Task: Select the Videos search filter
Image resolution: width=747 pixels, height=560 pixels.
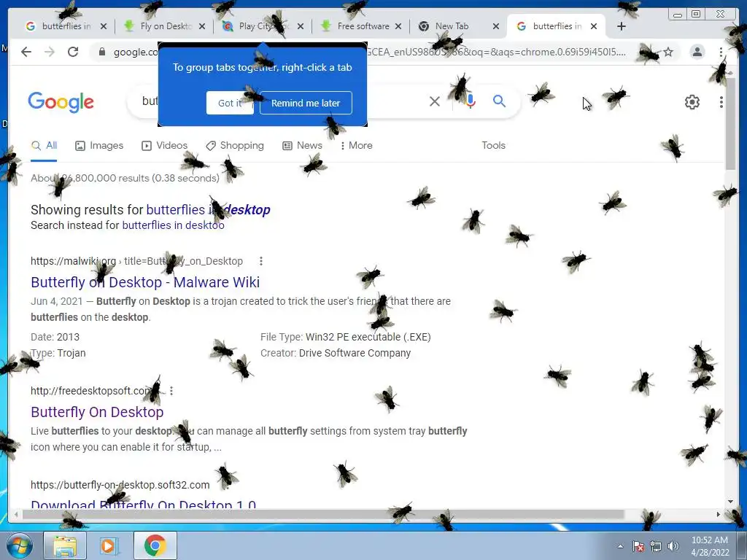Action: click(164, 145)
